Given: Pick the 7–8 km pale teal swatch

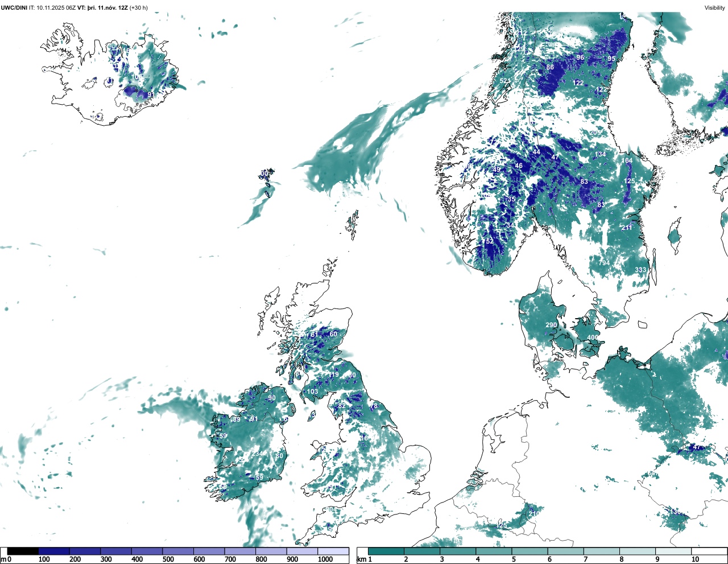Looking at the screenshot, I should click(x=601, y=551).
